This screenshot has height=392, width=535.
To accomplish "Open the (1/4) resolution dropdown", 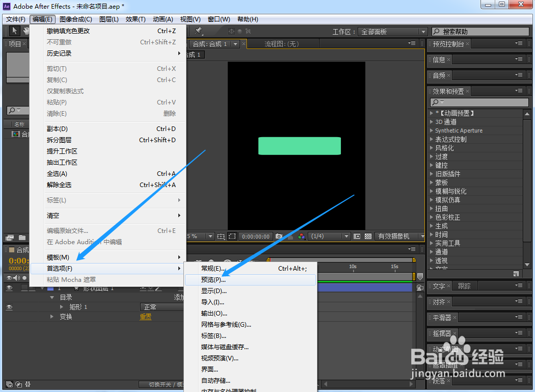I will [x=329, y=237].
